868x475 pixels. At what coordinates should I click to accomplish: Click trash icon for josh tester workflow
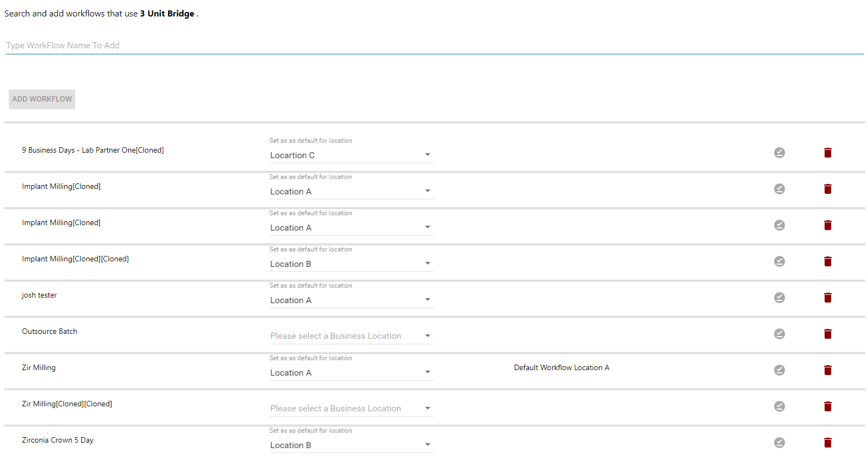[827, 298]
